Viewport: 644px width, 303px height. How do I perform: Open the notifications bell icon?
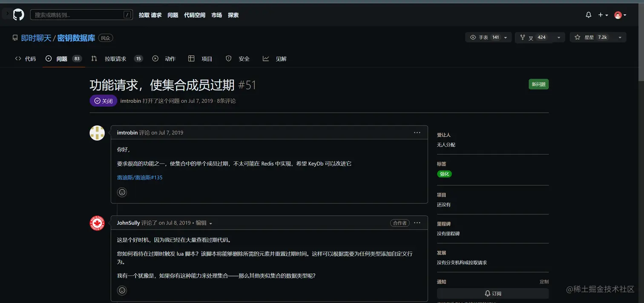point(589,15)
